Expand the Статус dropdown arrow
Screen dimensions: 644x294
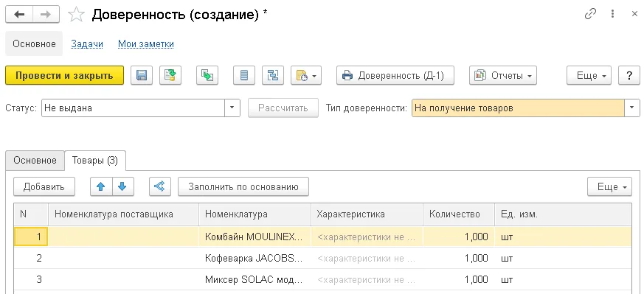(232, 108)
